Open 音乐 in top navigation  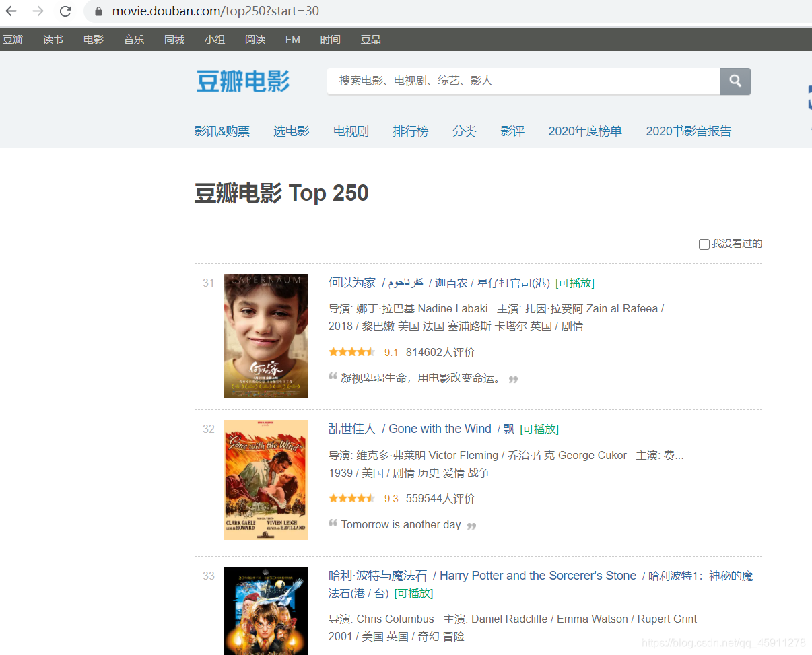pyautogui.click(x=134, y=39)
